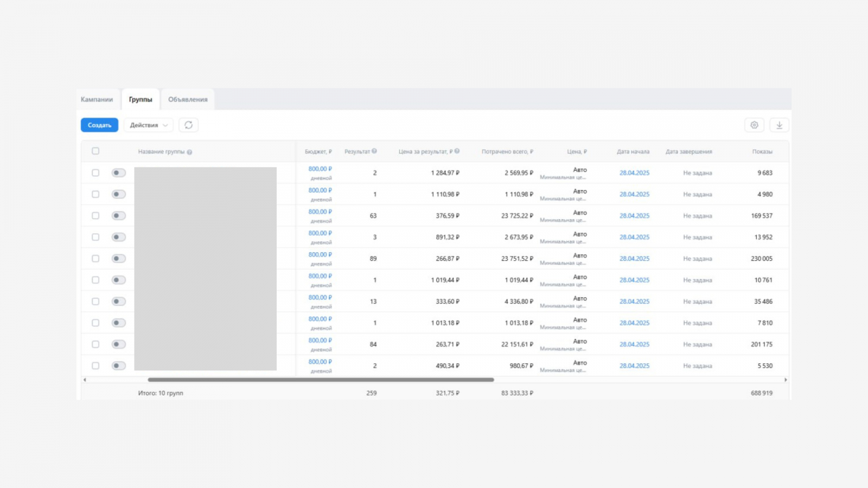Click the price per result 376,59 ₽
The image size is (868, 488).
(448, 216)
